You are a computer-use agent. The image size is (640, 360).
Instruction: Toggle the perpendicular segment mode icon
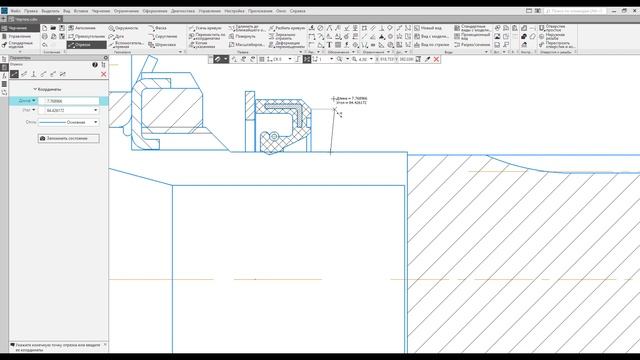[x=33, y=74]
